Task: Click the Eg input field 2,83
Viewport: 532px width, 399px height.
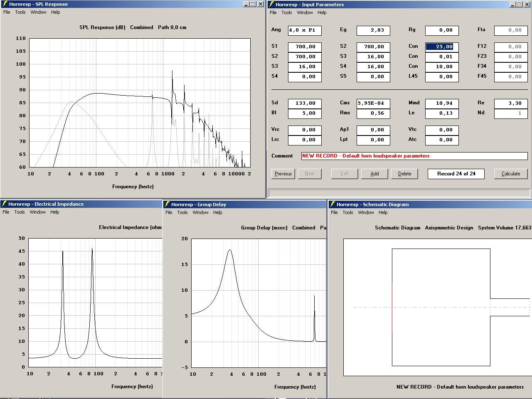Action: [373, 30]
